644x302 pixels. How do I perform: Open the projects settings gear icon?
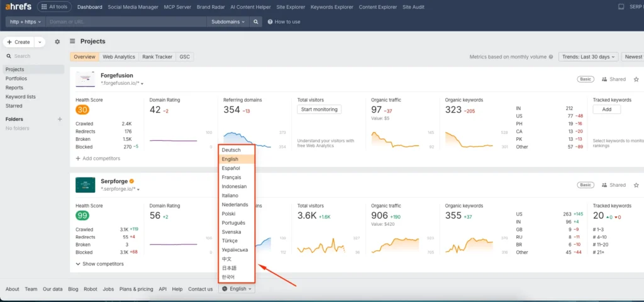(57, 42)
